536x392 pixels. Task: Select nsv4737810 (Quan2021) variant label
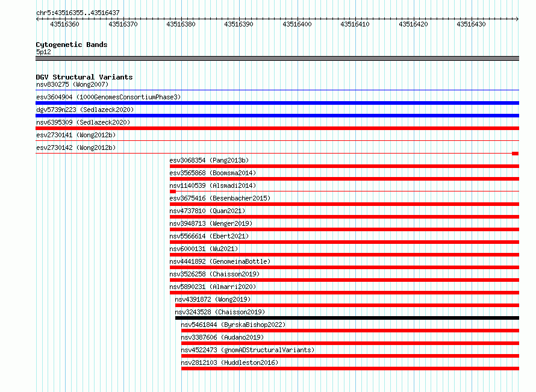click(207, 211)
